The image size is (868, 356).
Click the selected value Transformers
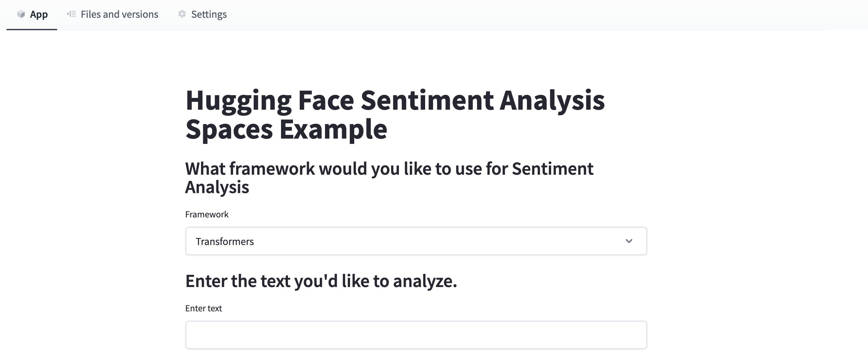click(x=225, y=241)
